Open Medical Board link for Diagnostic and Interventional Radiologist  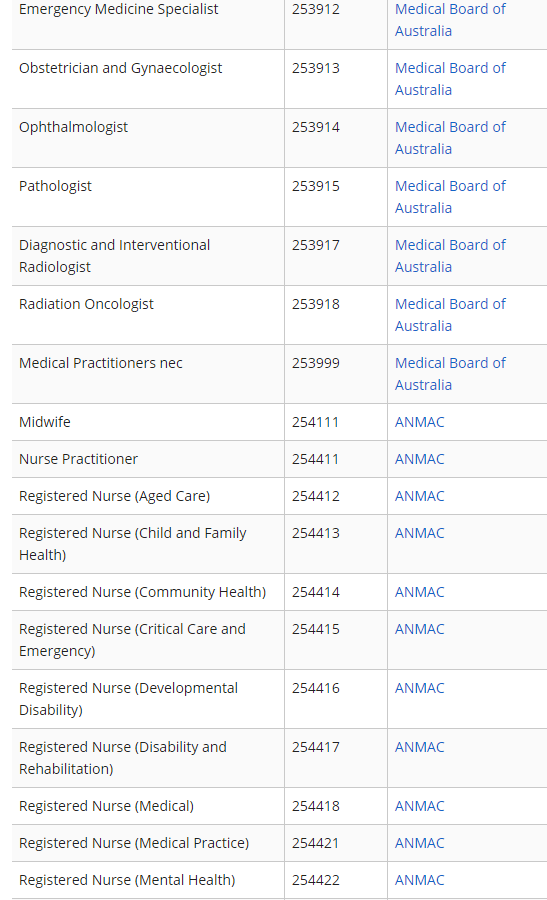[450, 256]
